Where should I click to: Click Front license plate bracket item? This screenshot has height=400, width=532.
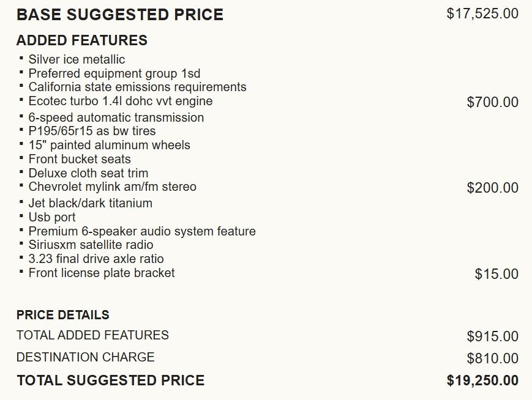pyautogui.click(x=101, y=273)
